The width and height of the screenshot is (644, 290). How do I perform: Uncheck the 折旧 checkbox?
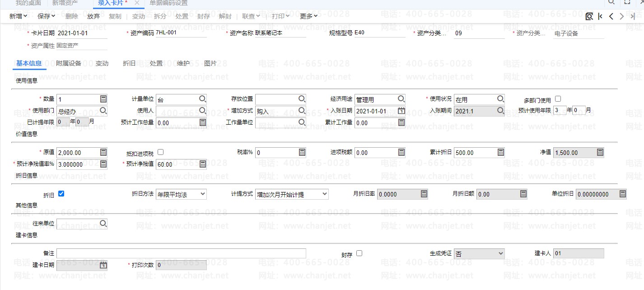61,194
